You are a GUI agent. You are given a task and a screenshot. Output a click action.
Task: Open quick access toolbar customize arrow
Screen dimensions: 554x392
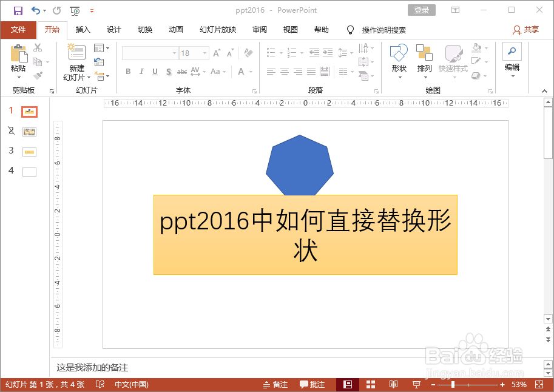(x=92, y=11)
